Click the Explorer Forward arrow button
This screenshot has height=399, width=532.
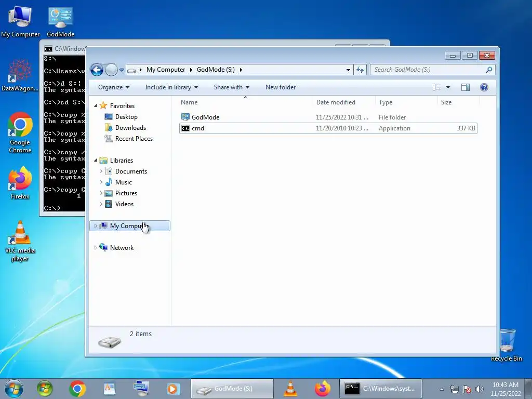[111, 70]
